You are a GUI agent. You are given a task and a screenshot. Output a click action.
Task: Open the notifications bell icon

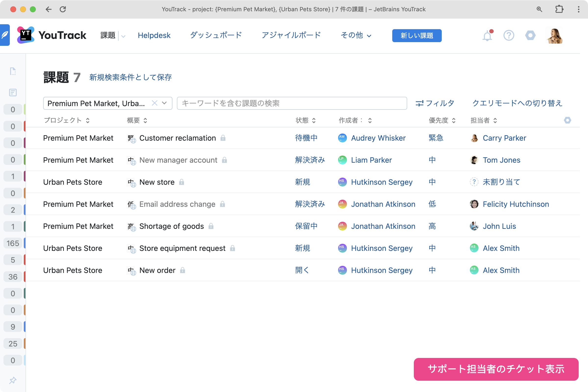[x=487, y=36]
